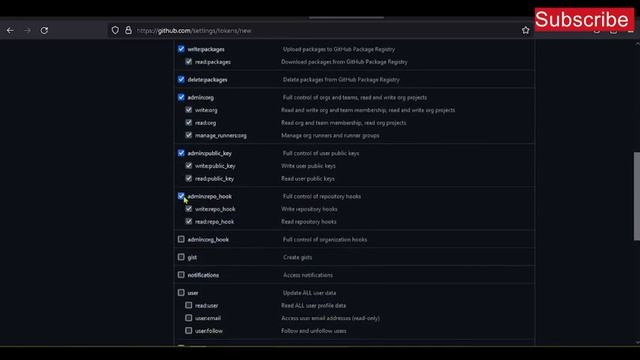Click the browser forward arrow
This screenshot has width=640, height=360.
(x=27, y=30)
